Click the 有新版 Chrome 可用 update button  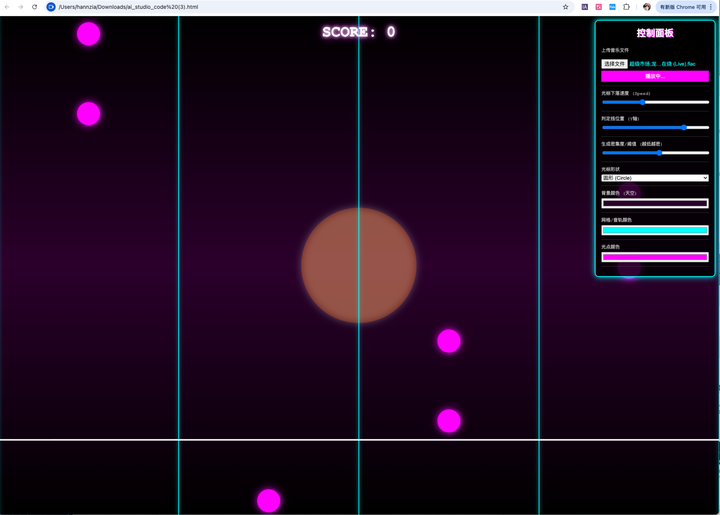(682, 7)
